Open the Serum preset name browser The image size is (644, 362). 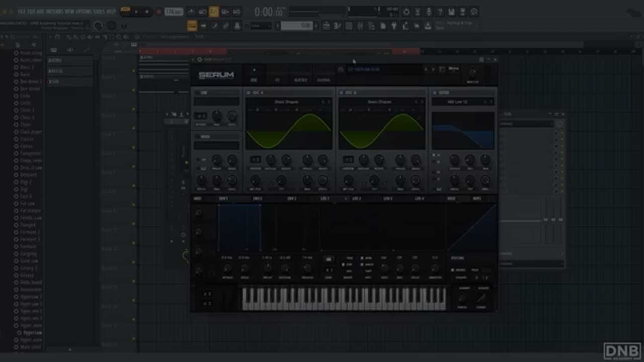384,69
